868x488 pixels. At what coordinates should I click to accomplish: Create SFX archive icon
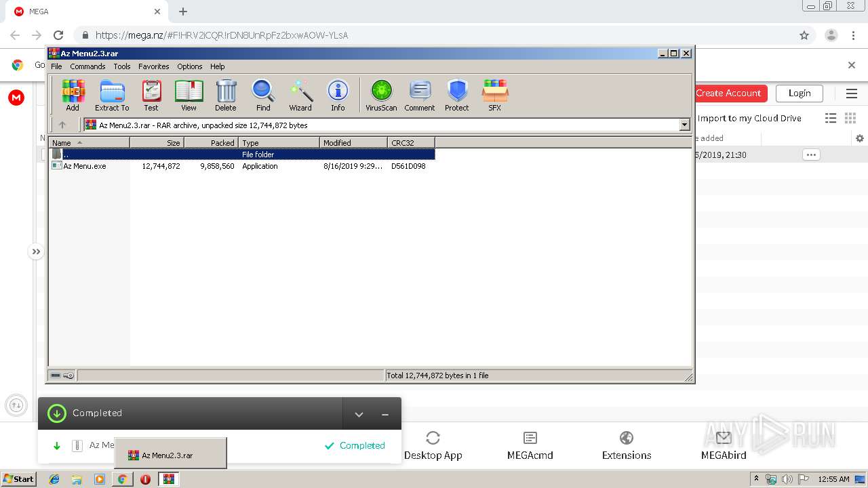pyautogui.click(x=495, y=95)
